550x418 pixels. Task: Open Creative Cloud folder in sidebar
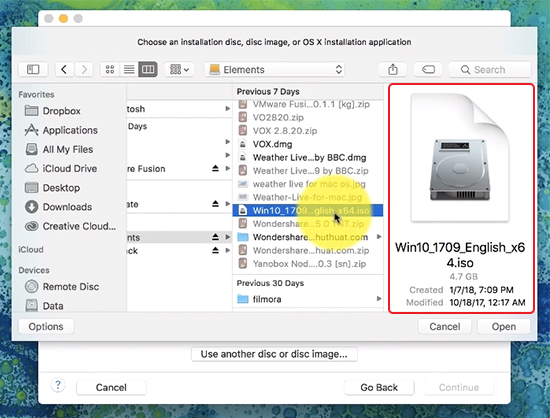pyautogui.click(x=70, y=226)
